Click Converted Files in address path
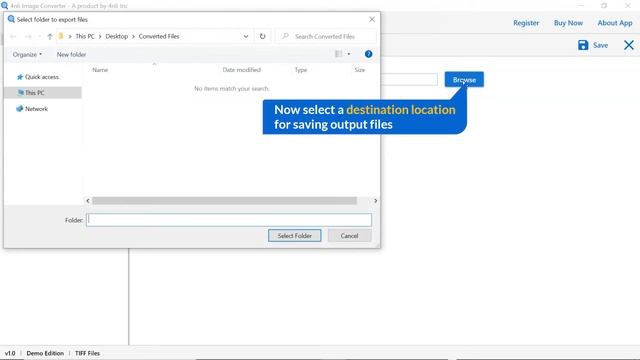Viewport: 640px width, 360px height. click(x=159, y=36)
